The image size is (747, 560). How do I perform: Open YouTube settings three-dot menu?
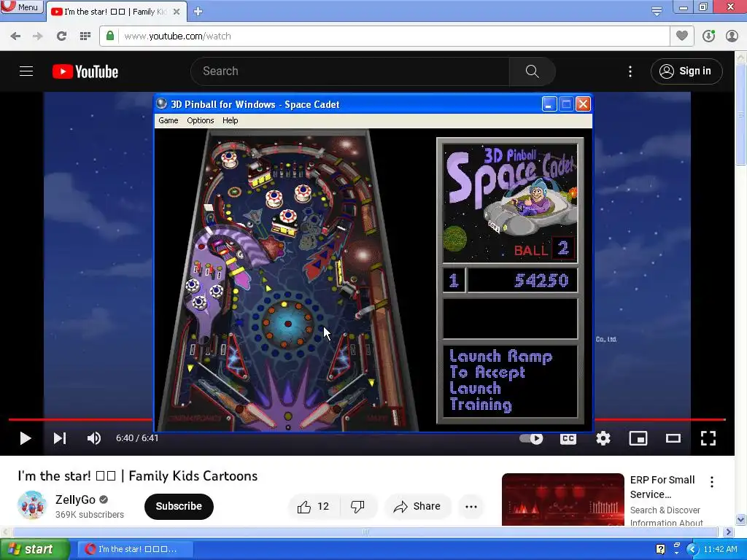[630, 71]
